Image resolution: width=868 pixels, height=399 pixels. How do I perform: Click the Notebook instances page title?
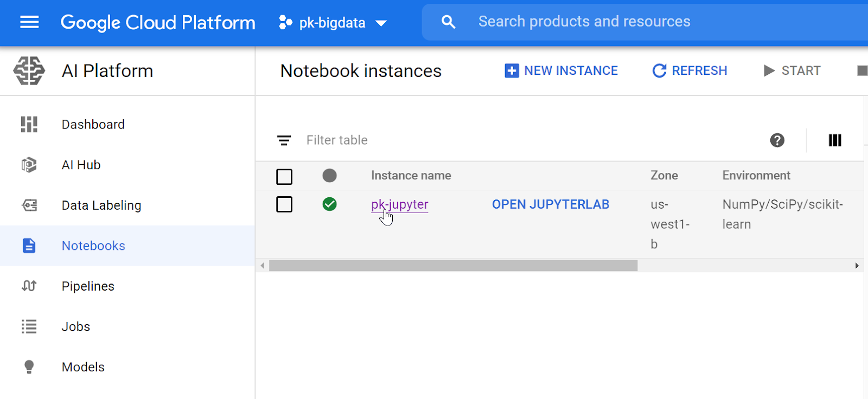point(361,70)
